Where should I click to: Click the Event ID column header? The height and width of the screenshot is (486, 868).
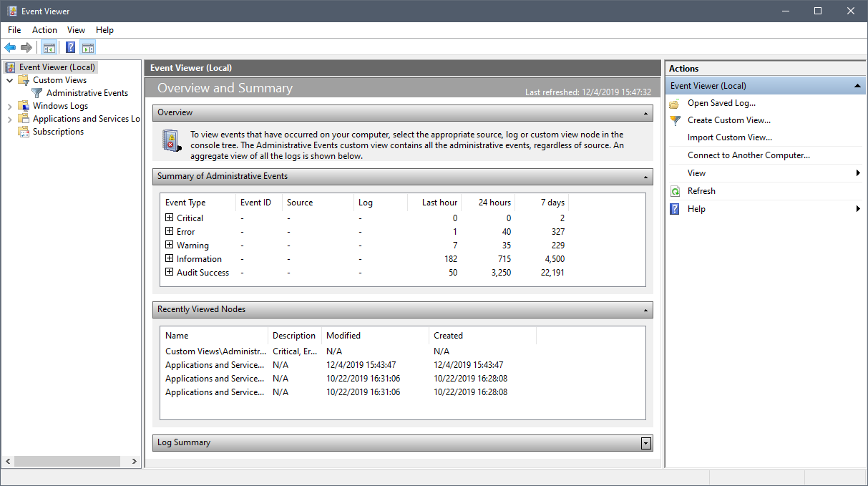[x=259, y=203]
